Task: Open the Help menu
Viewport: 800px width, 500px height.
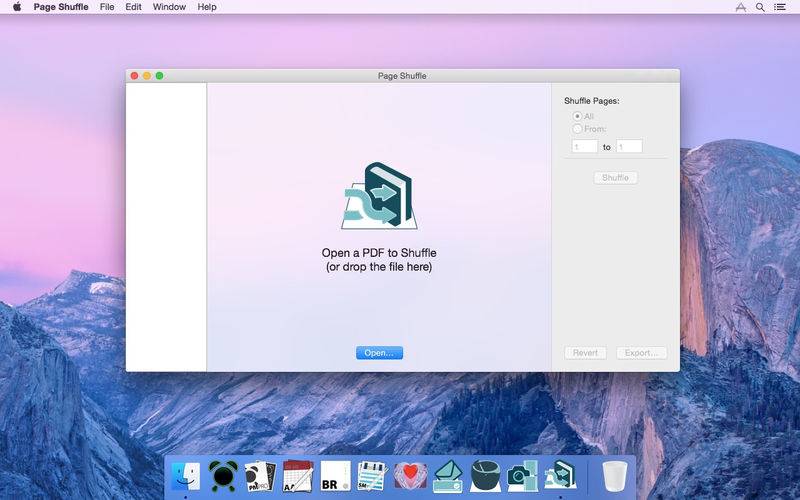Action: (x=207, y=7)
